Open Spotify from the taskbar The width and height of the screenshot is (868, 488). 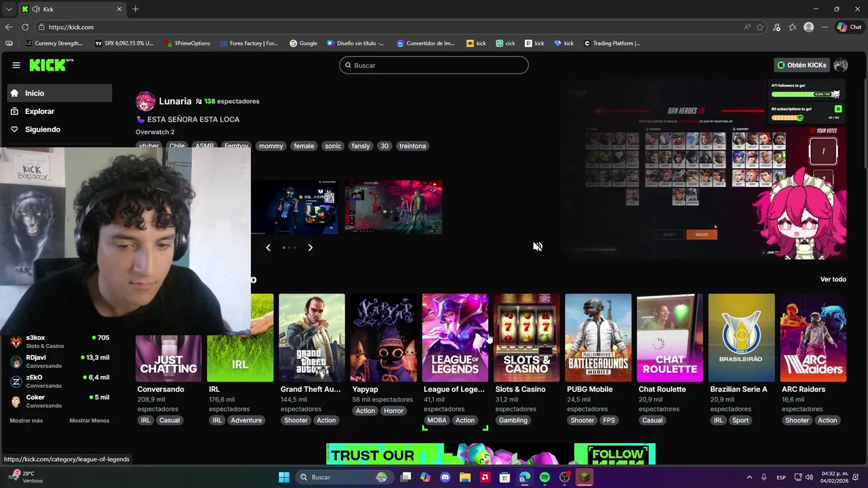[x=545, y=477]
